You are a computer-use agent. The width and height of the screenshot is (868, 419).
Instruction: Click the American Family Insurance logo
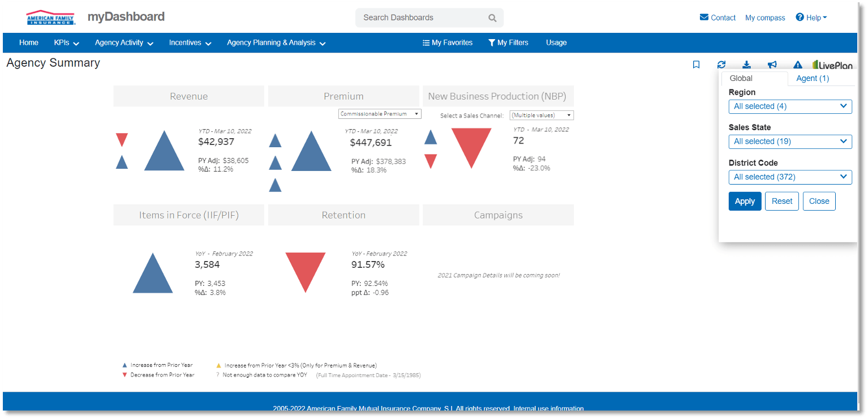pyautogui.click(x=50, y=18)
